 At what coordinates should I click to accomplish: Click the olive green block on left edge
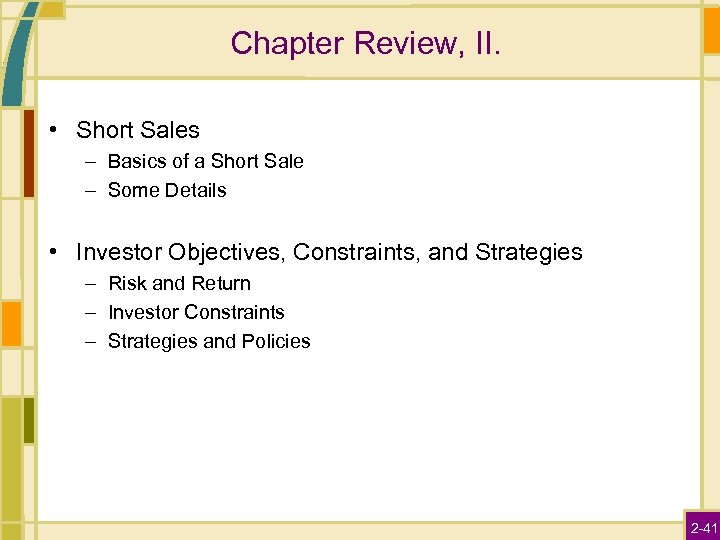29,420
